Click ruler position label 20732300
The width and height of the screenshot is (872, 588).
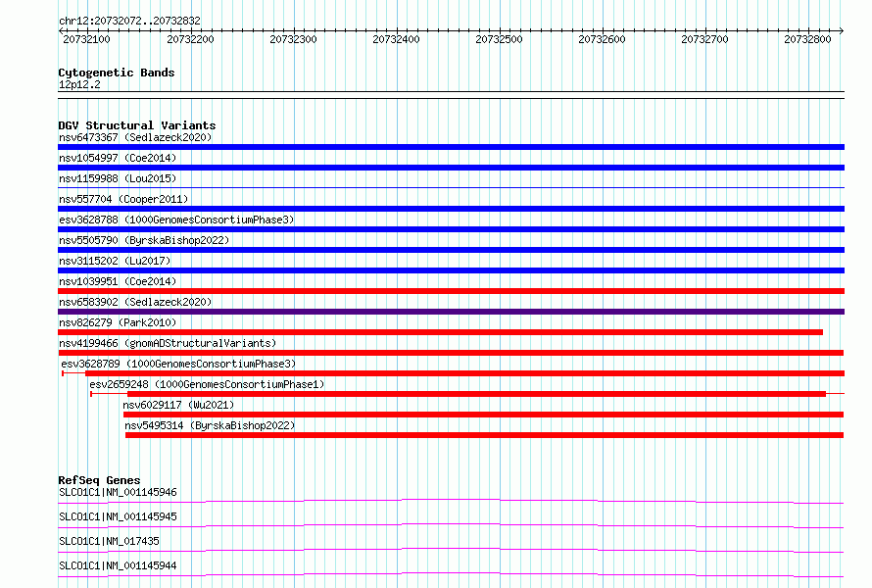[293, 39]
